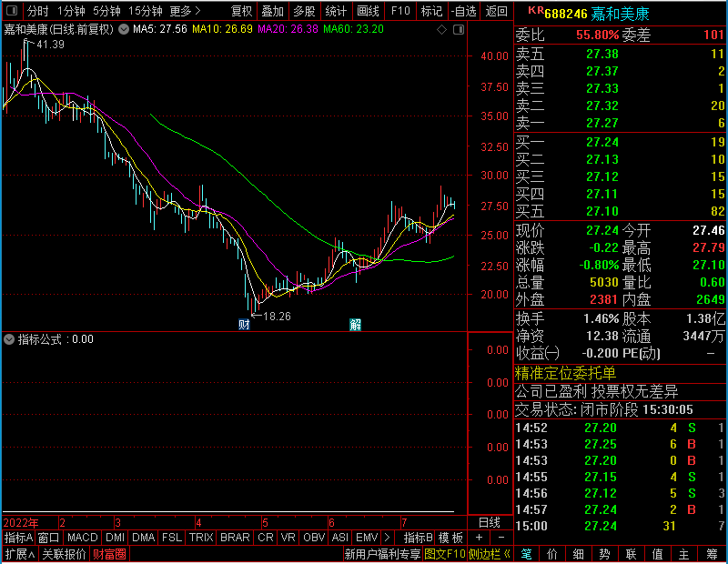
Task: Click the 财 marker on chart
Action: (x=244, y=324)
